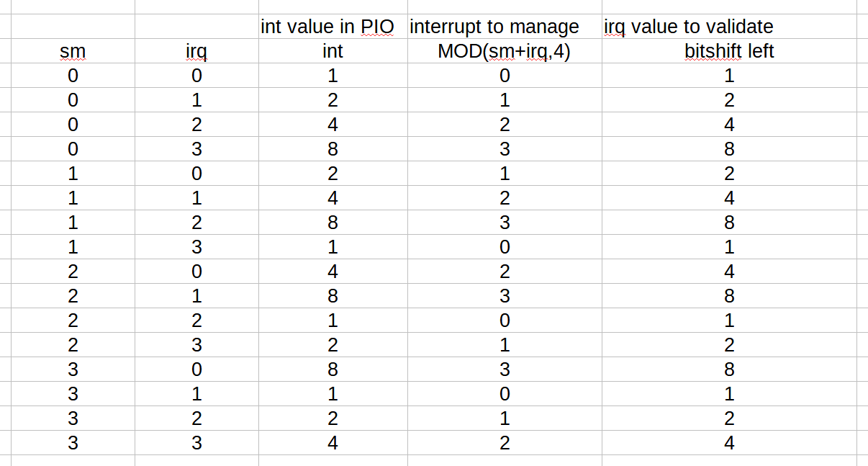868x466 pixels.
Task: Click bitshift left value for sm 1, irq 0
Action: [x=728, y=174]
